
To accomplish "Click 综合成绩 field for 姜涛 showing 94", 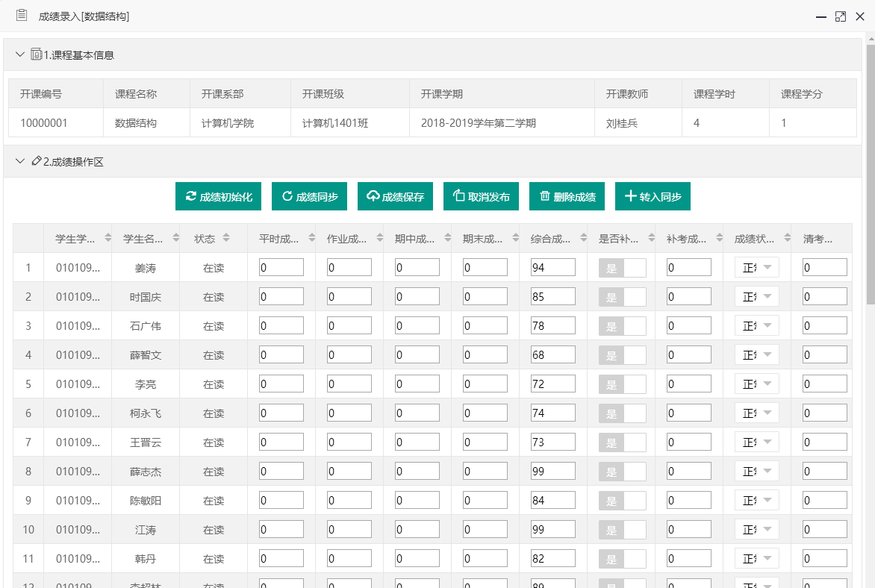I will pos(553,268).
